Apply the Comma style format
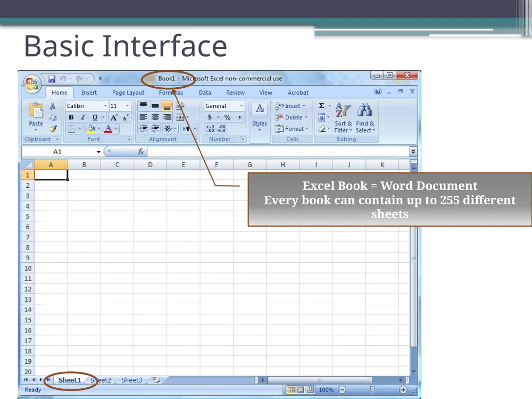 point(239,118)
